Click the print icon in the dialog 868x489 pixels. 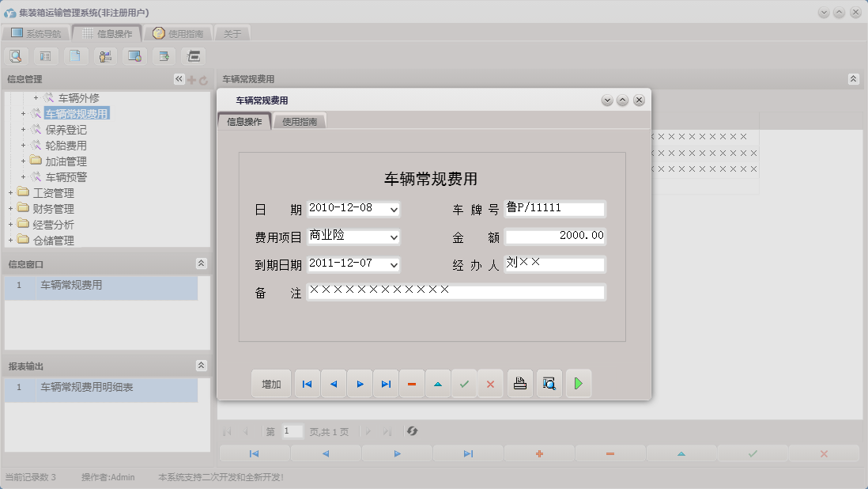click(521, 384)
